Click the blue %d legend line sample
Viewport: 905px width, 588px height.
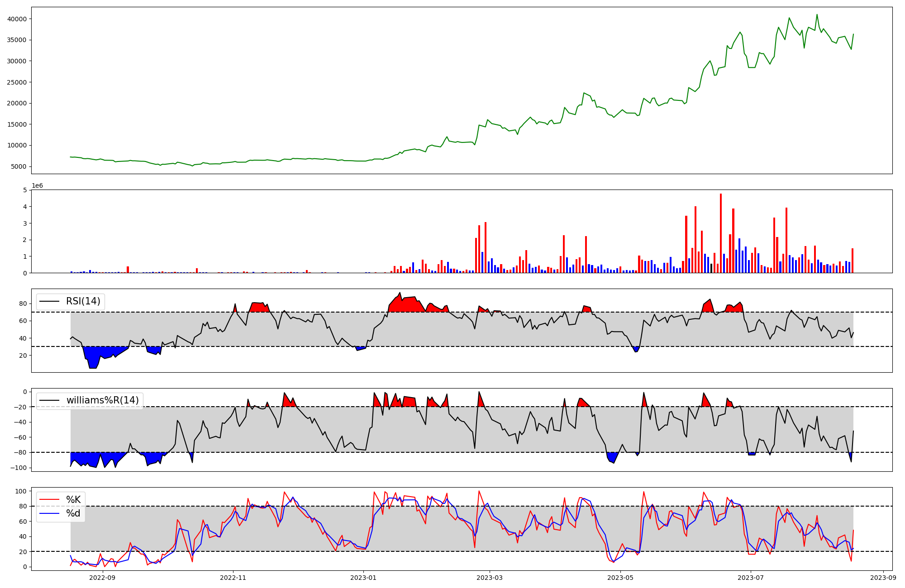point(50,513)
